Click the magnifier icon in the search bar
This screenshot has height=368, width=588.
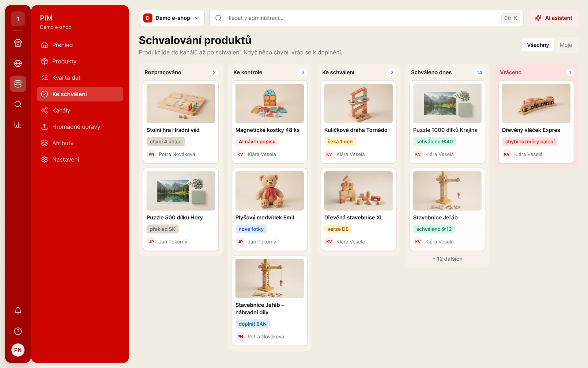[x=218, y=18]
